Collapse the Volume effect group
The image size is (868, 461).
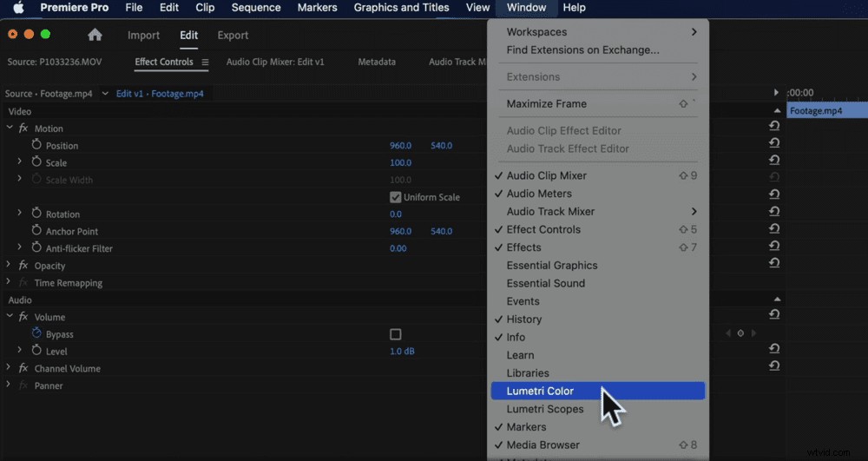pyautogui.click(x=10, y=317)
